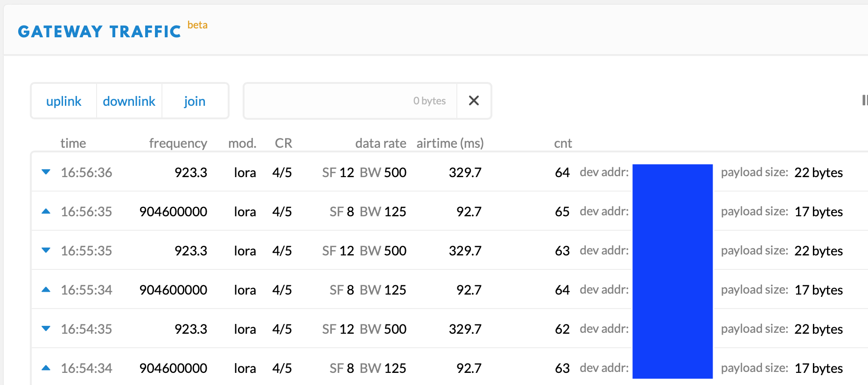Image resolution: width=868 pixels, height=385 pixels.
Task: Click the orange 'beta' label
Action: tap(197, 25)
